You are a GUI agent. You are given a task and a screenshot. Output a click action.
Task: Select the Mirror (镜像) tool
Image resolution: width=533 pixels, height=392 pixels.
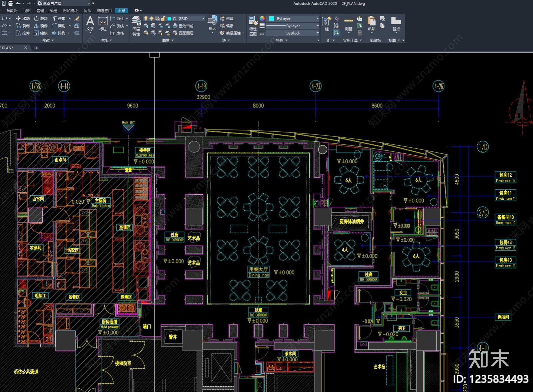41,26
